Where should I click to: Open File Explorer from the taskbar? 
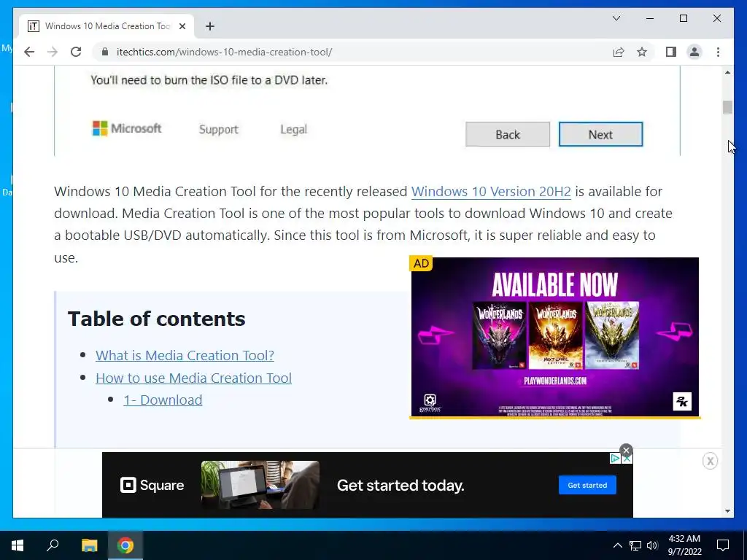coord(89,545)
